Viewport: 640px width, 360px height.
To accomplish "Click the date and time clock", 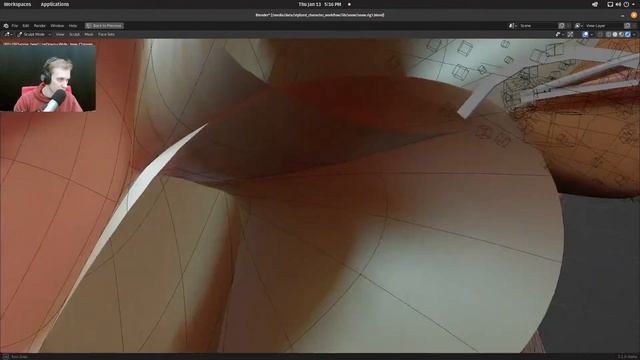I will [x=320, y=4].
